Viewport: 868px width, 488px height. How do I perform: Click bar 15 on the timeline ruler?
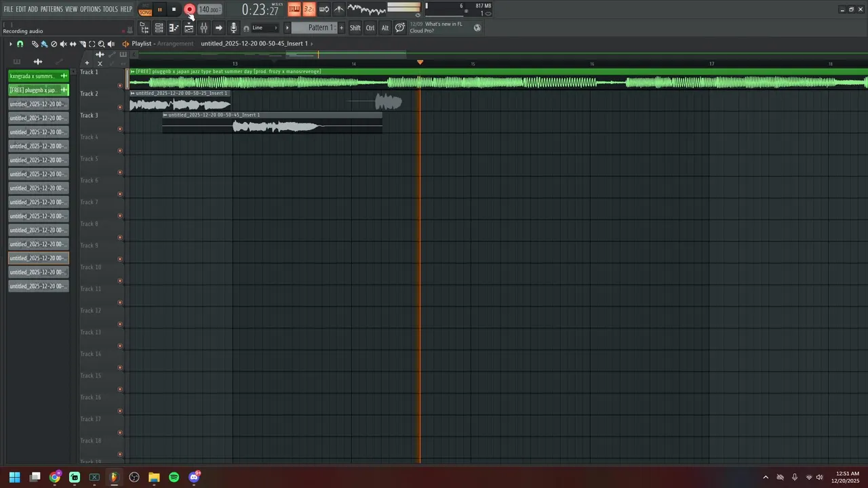[473, 64]
